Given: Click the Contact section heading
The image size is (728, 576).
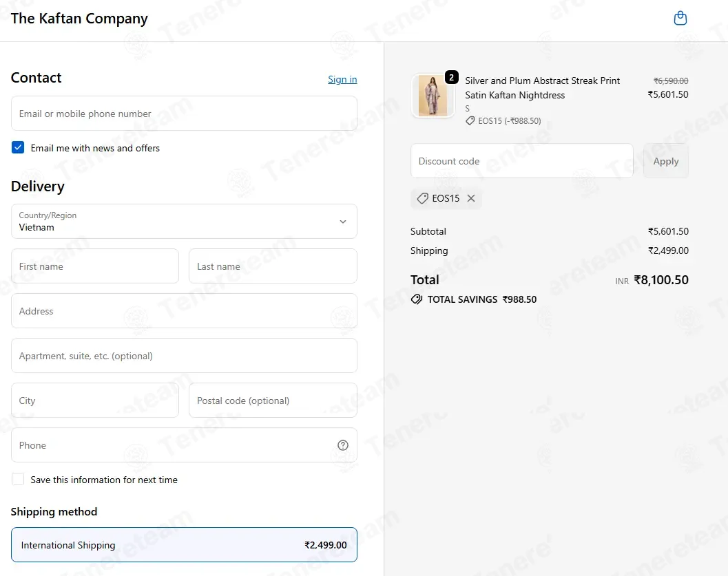Looking at the screenshot, I should pyautogui.click(x=37, y=78).
